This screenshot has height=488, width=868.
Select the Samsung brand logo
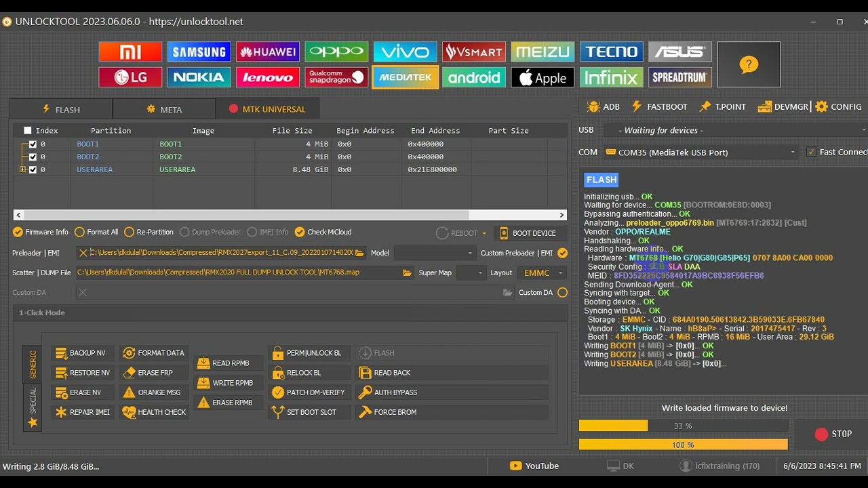pos(199,52)
